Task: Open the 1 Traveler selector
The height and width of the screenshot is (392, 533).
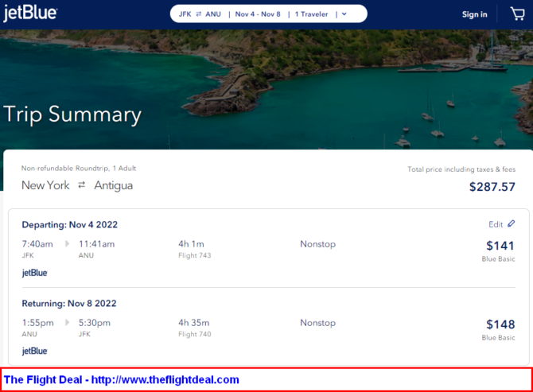Action: pos(312,14)
